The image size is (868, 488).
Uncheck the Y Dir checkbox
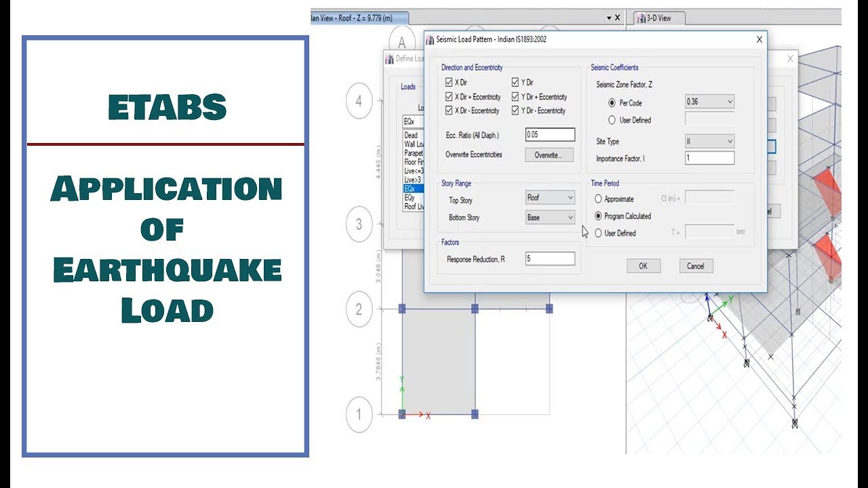[x=515, y=83]
